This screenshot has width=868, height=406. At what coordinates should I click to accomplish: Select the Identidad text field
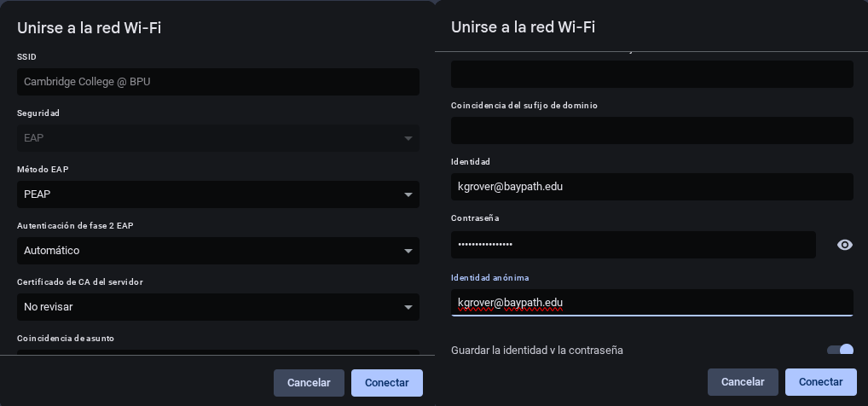pos(651,187)
